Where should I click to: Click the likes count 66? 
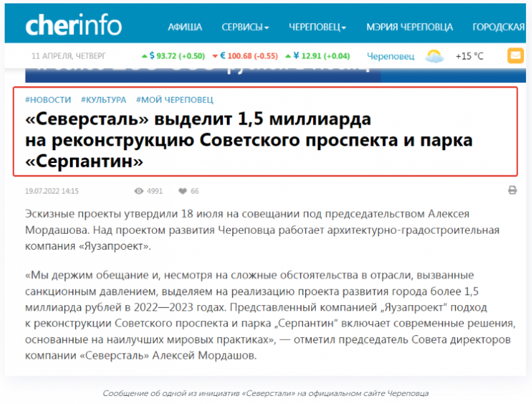(x=195, y=191)
